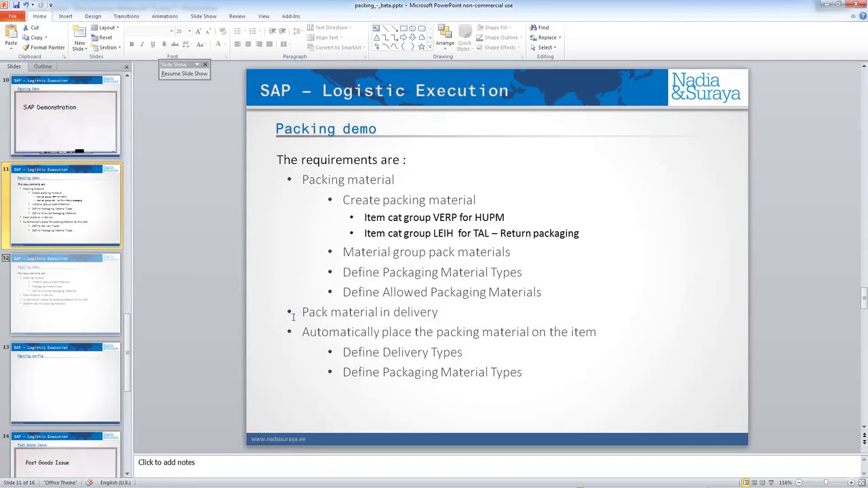Screen dimensions: 868x488
Task: Insert a New Slide
Action: point(79,37)
